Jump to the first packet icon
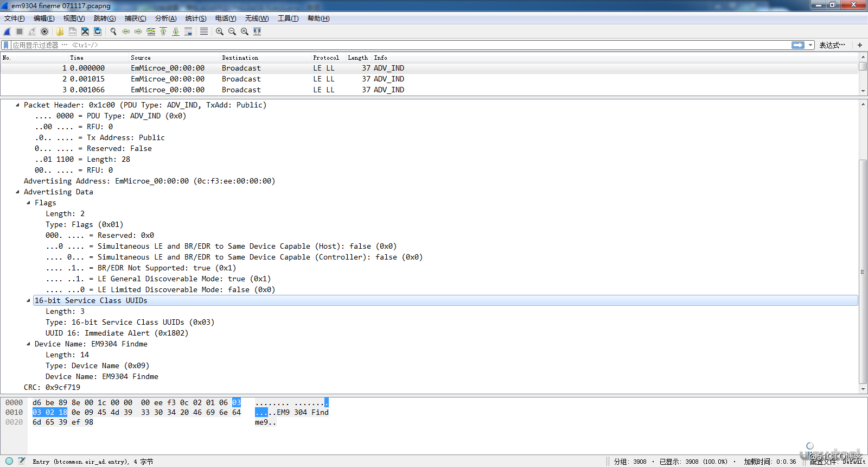The width and height of the screenshot is (868, 467). point(163,31)
